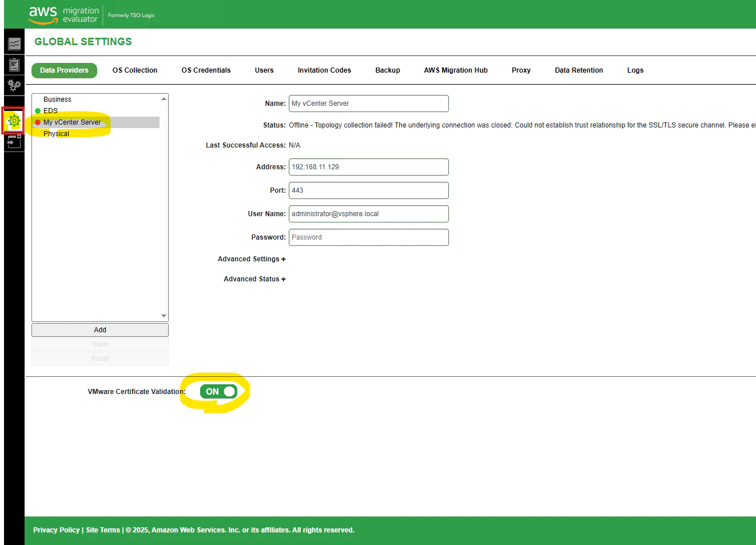
Task: Switch to the Data Providers tab
Action: tap(64, 70)
